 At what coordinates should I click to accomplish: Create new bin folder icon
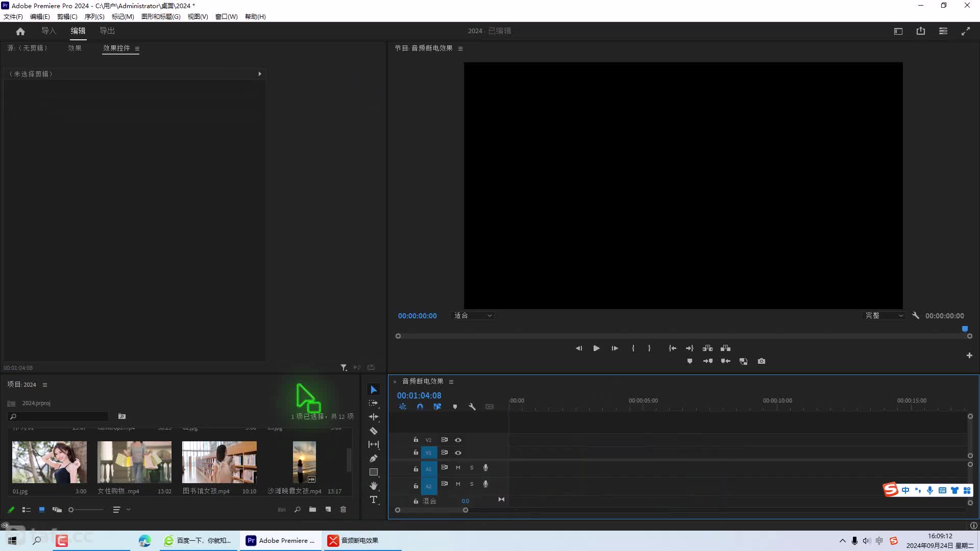tap(312, 510)
